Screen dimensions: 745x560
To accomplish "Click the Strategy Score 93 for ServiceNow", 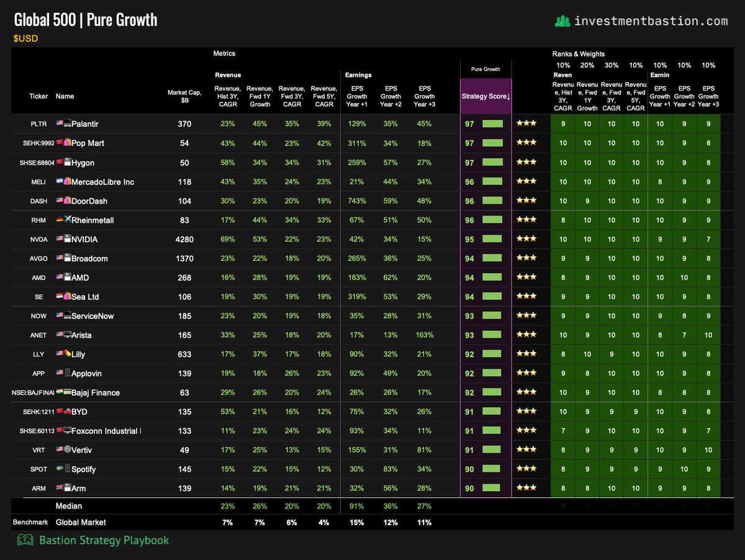I will pyautogui.click(x=469, y=316).
